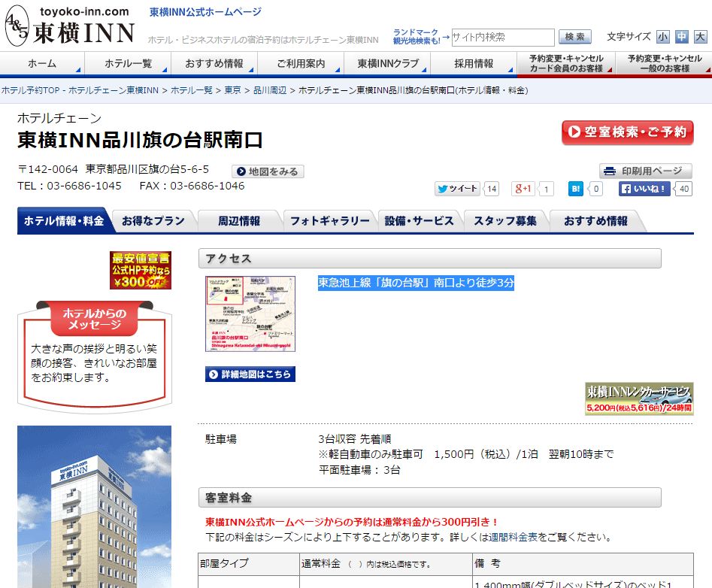The width and height of the screenshot is (712, 588).
Task: Open the ホーム menu item
Action: click(x=42, y=64)
